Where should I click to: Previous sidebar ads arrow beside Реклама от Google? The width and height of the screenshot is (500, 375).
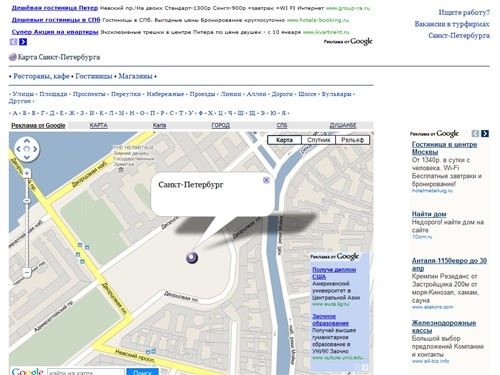coord(475,134)
